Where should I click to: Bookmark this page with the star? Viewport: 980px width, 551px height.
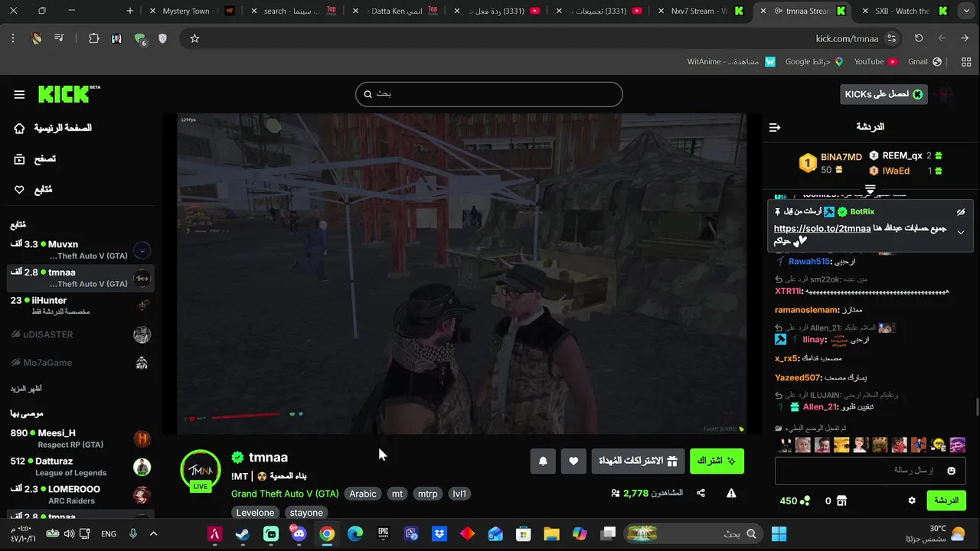click(x=194, y=38)
